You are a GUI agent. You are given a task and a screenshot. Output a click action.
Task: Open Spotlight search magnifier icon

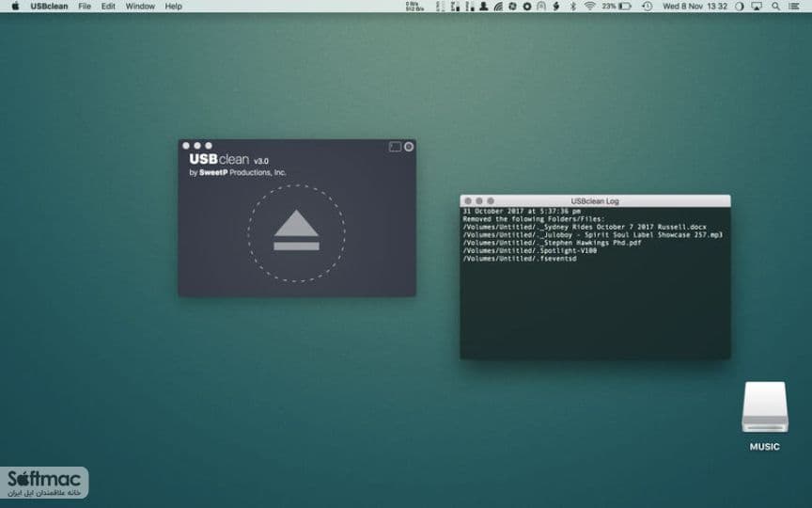tap(775, 7)
